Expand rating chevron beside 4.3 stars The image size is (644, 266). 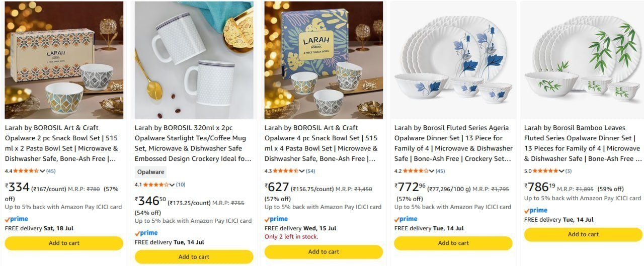click(x=302, y=171)
